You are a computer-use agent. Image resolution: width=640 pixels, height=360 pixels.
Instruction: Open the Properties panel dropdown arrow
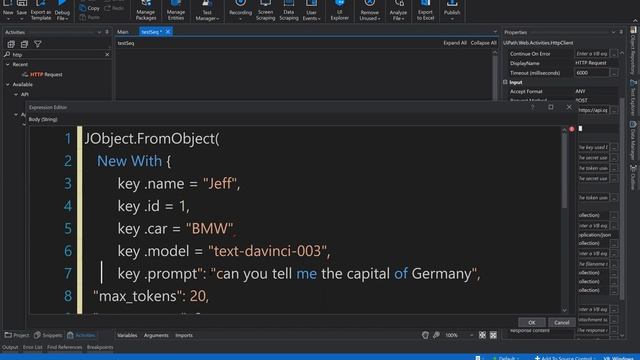pos(613,32)
